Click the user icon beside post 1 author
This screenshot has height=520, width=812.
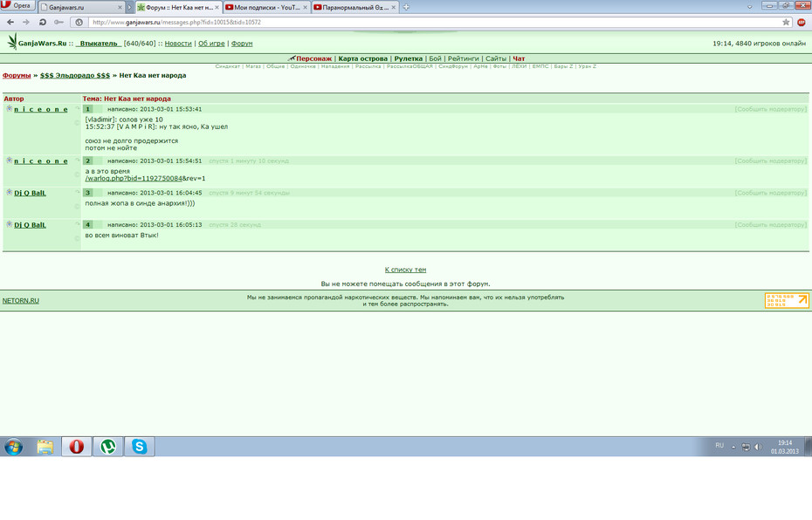pyautogui.click(x=9, y=109)
